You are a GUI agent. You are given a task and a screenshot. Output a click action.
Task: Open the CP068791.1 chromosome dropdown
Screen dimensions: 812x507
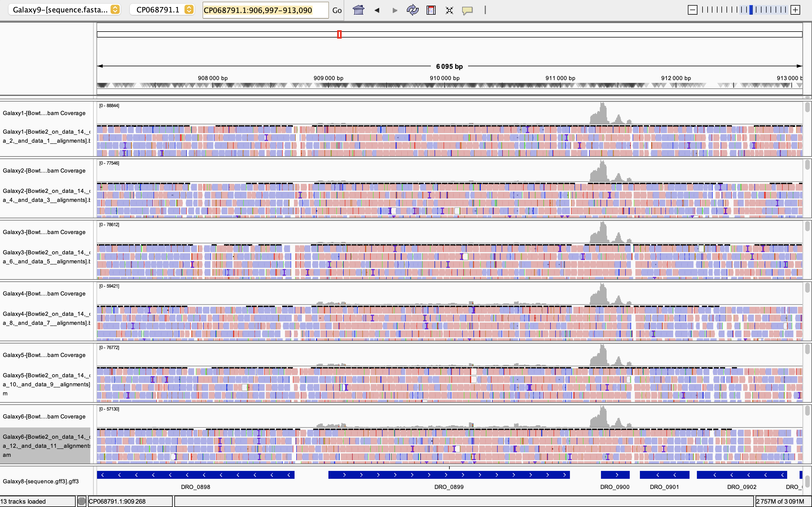point(162,10)
